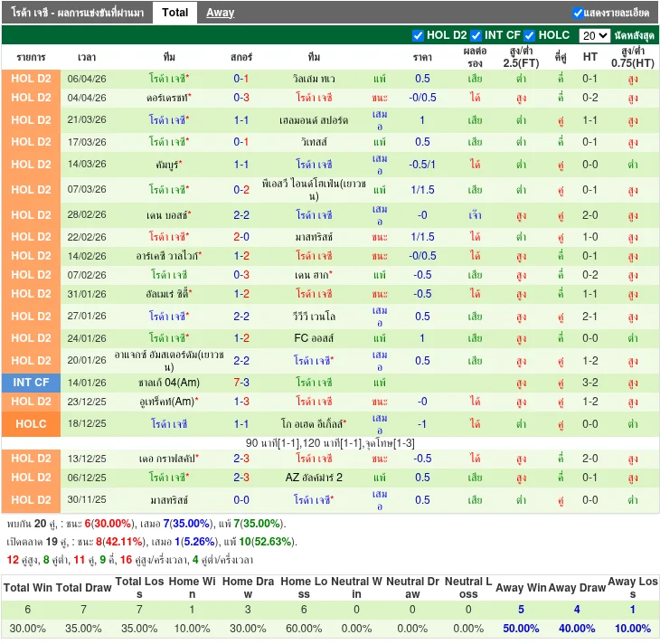Click the orange HOLC league badge
The image size is (660, 644).
click(x=31, y=424)
